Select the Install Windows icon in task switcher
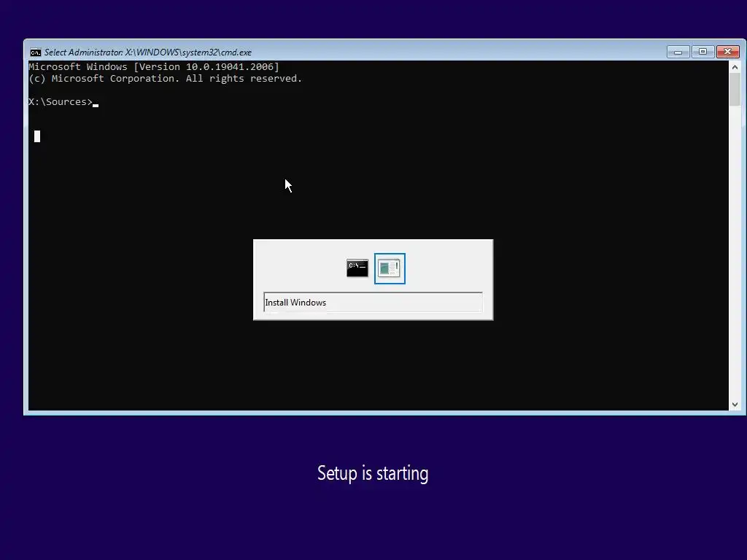The width and height of the screenshot is (747, 560). tap(390, 268)
